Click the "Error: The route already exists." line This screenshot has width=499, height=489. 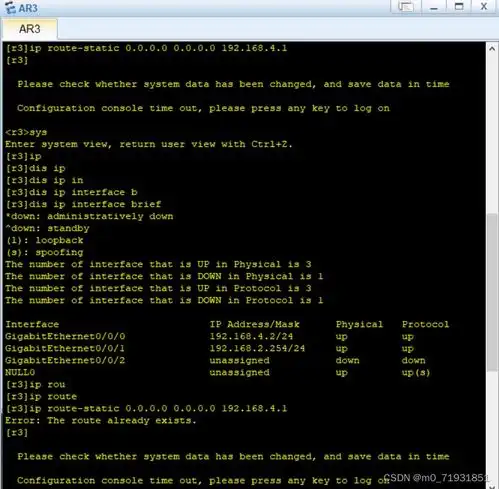(x=101, y=421)
